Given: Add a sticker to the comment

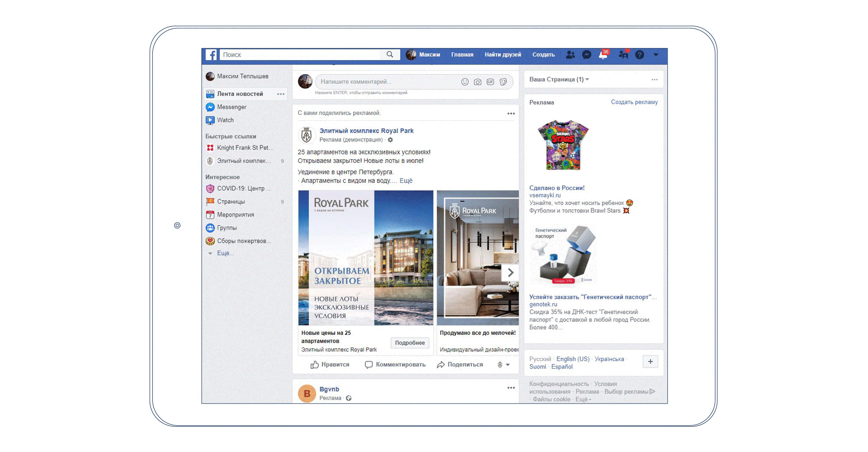Looking at the screenshot, I should point(503,82).
